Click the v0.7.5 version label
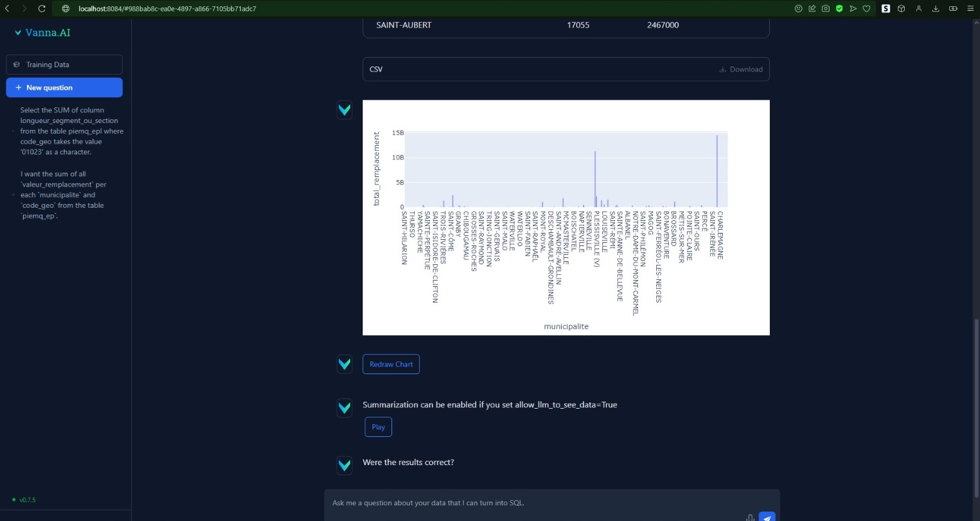The width and height of the screenshot is (980, 521). (x=27, y=500)
